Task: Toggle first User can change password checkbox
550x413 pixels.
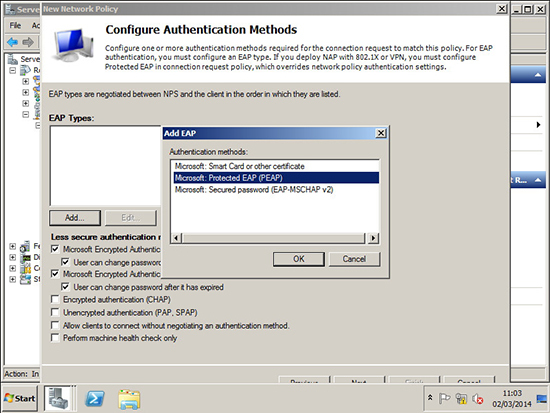Action: pos(66,262)
